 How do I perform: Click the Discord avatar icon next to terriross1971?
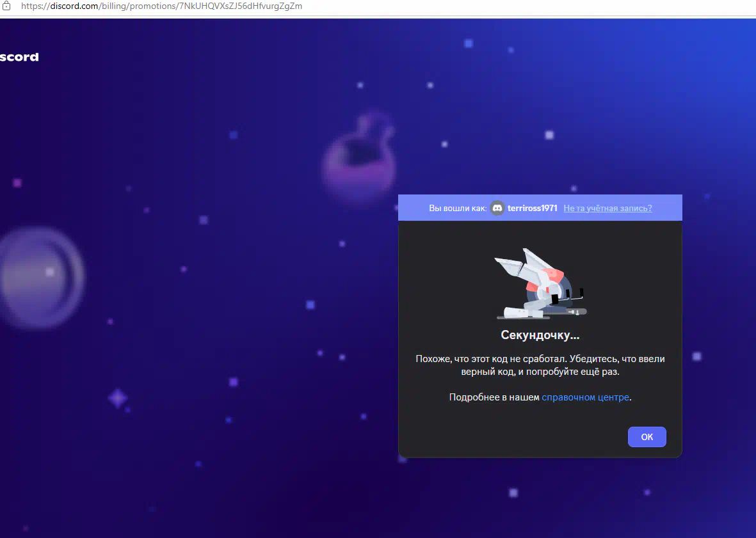click(x=497, y=208)
